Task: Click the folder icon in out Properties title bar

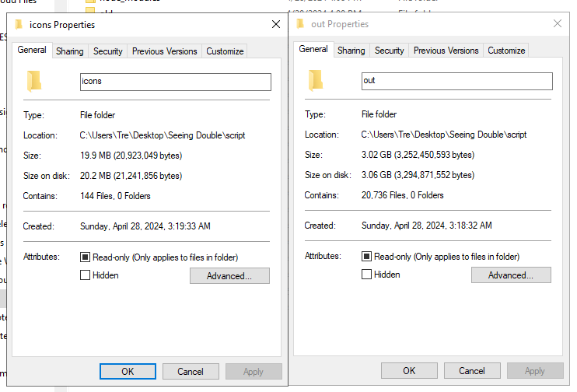Action: (x=300, y=24)
